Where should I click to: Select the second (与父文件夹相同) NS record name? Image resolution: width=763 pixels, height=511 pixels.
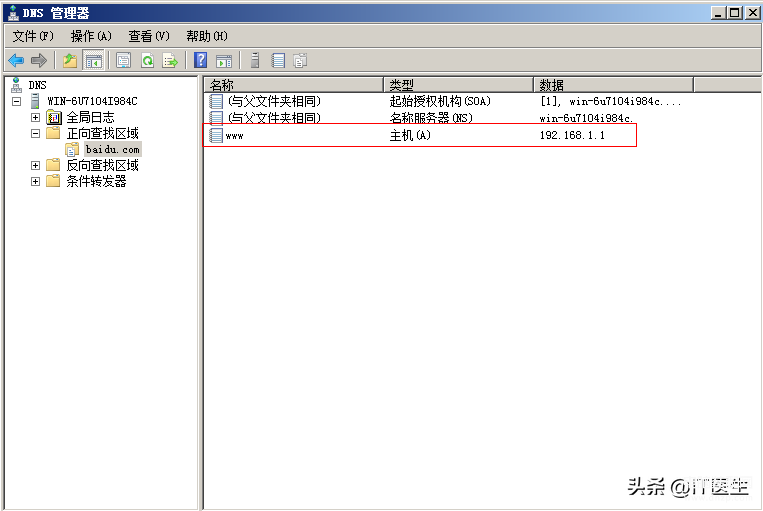pyautogui.click(x=274, y=118)
